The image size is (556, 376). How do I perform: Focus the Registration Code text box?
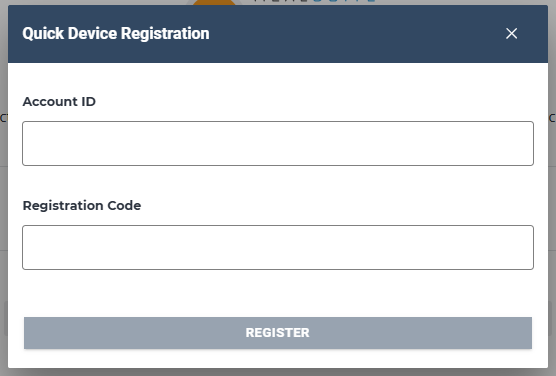click(278, 247)
